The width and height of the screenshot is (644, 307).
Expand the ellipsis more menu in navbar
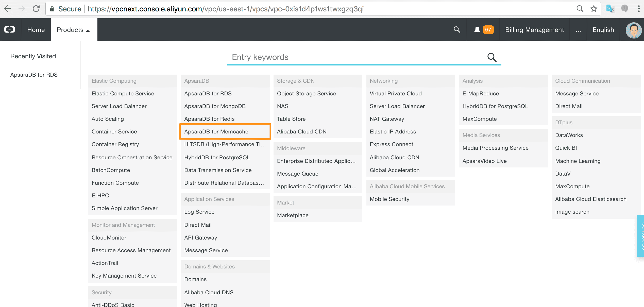pos(578,30)
